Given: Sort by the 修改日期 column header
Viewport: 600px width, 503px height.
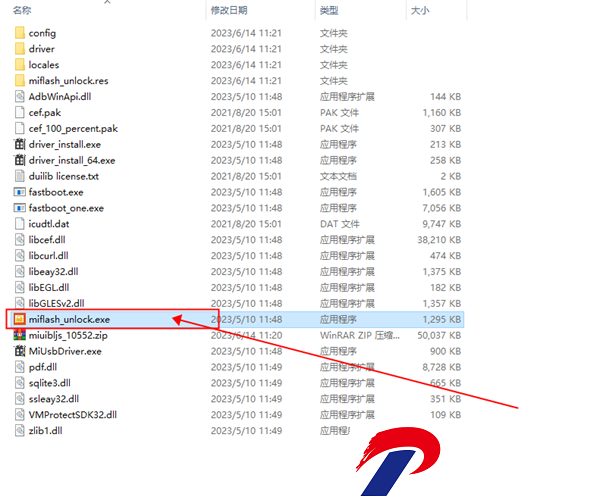Looking at the screenshot, I should [x=229, y=10].
